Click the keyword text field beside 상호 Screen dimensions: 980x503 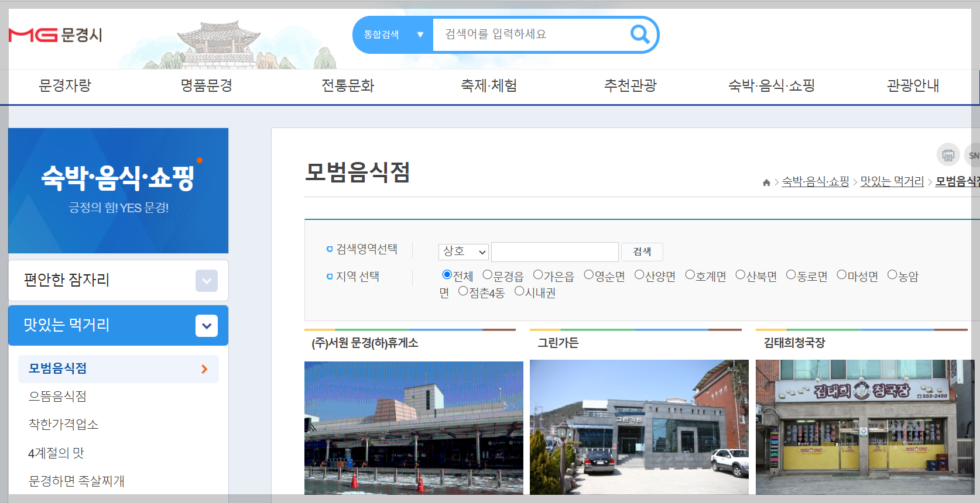point(555,251)
